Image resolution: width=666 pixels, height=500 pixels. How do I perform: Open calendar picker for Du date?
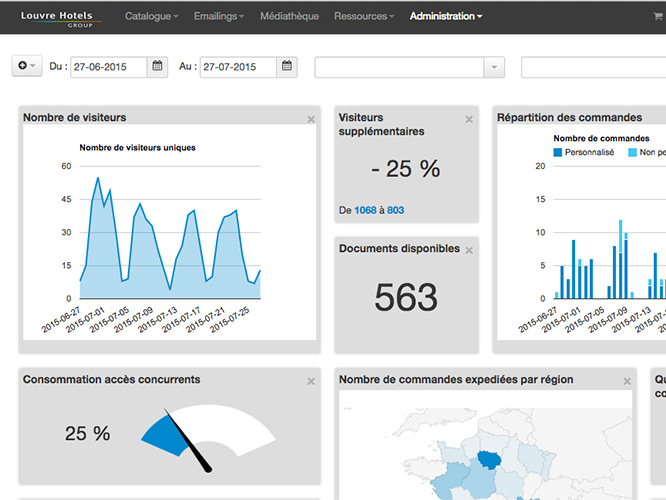click(158, 66)
